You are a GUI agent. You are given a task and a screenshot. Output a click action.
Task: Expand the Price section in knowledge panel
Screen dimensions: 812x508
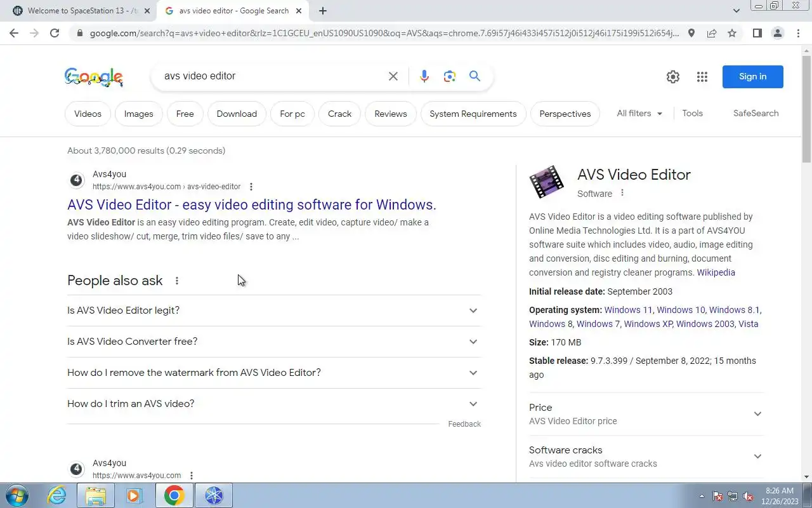[x=646, y=414]
